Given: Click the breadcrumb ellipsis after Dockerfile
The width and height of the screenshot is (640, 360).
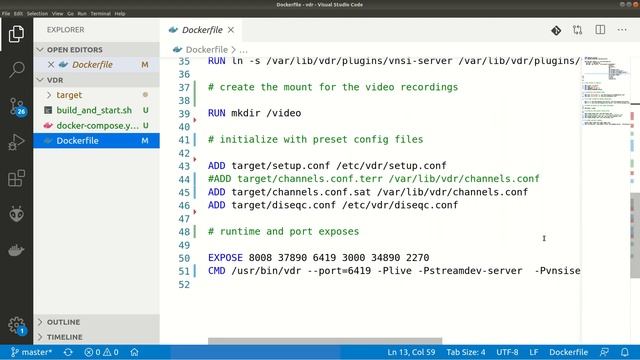Looking at the screenshot, I should [x=243, y=50].
